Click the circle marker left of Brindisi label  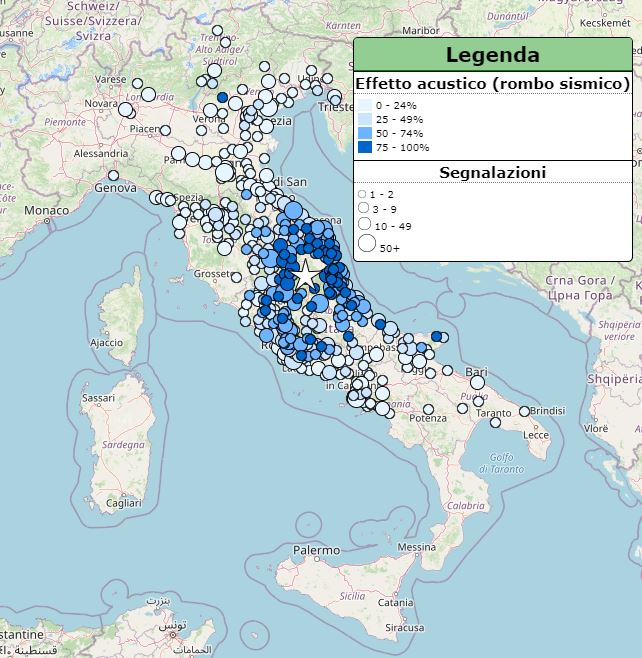[x=523, y=411]
